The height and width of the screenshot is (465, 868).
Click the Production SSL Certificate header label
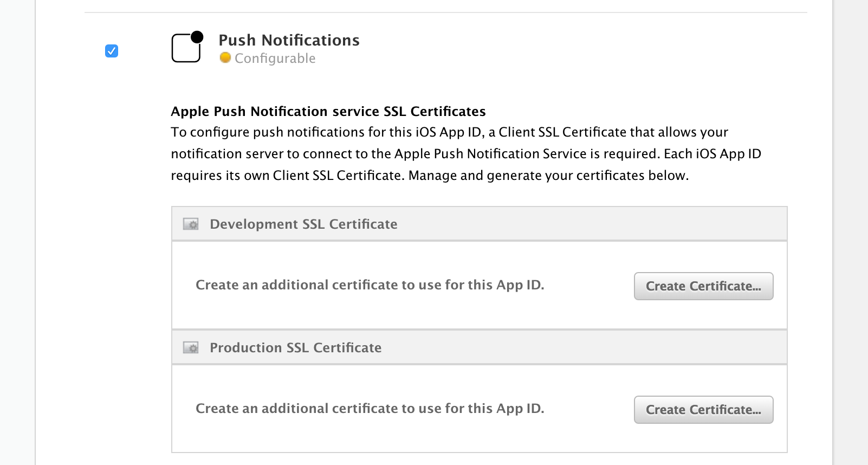[295, 347]
